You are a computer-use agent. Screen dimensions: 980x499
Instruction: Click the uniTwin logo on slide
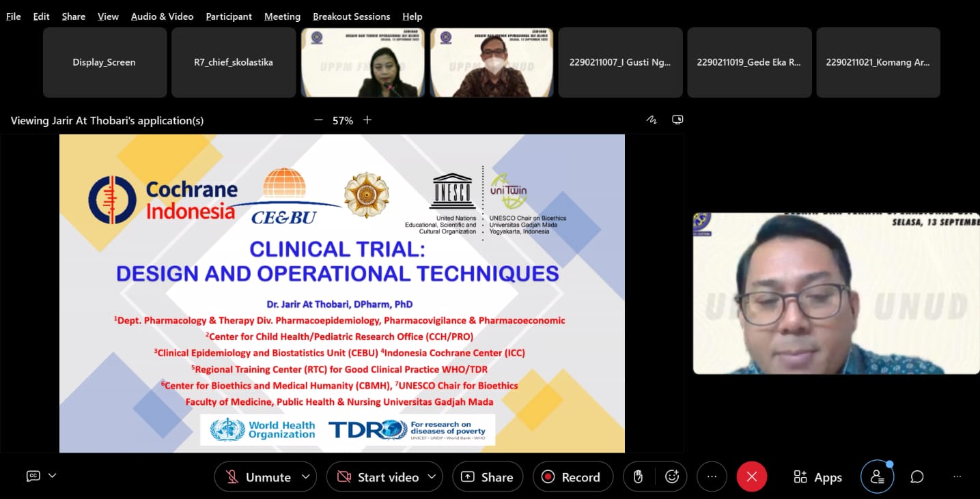click(509, 191)
